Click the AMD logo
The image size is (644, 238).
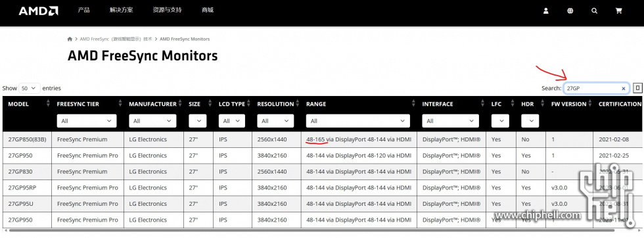tap(38, 11)
